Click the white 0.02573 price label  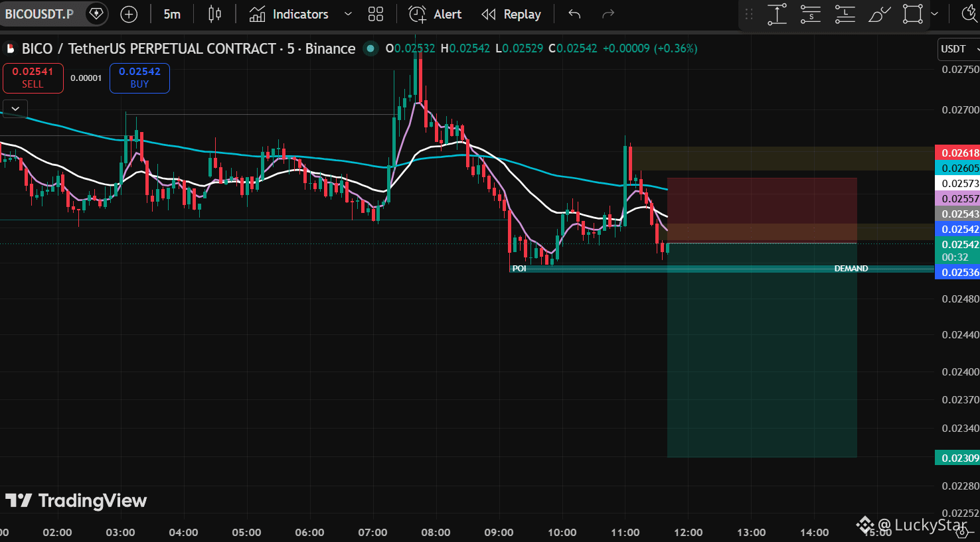point(957,184)
